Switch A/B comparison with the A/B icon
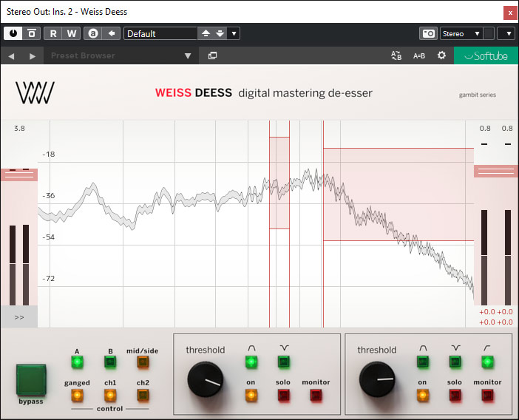The width and height of the screenshot is (519, 420). (396, 55)
